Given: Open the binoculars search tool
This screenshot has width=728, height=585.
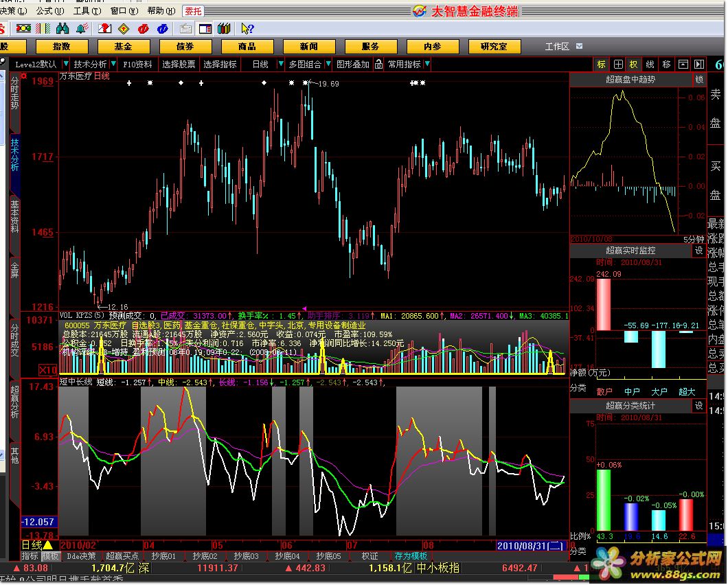Looking at the screenshot, I should tap(62, 29).
